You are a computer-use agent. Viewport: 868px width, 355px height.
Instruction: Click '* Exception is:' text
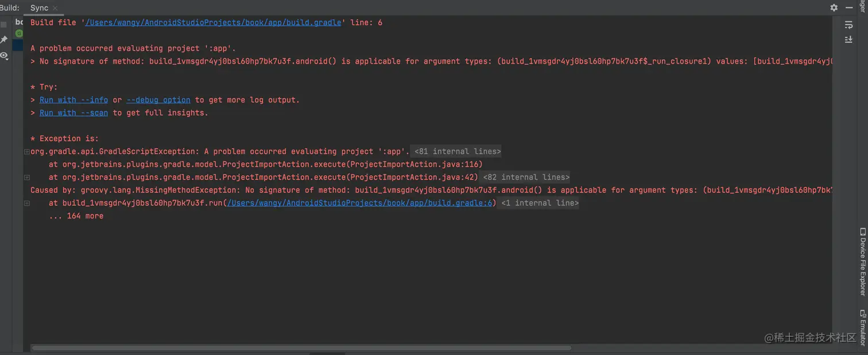point(64,139)
